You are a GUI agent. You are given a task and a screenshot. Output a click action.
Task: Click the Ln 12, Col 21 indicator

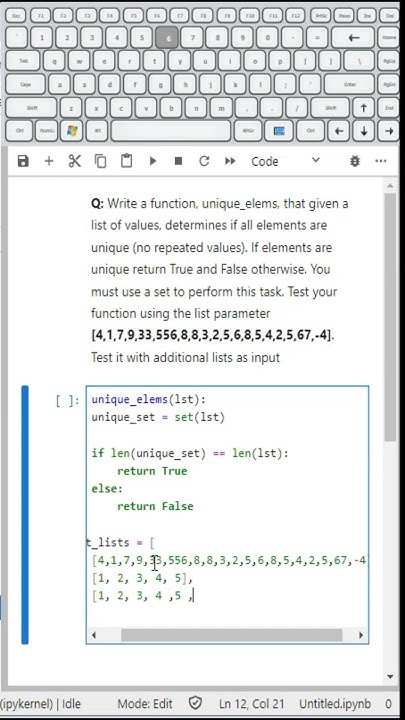click(x=252, y=703)
